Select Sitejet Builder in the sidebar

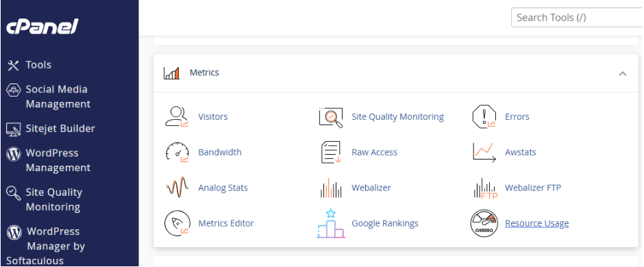tap(60, 129)
